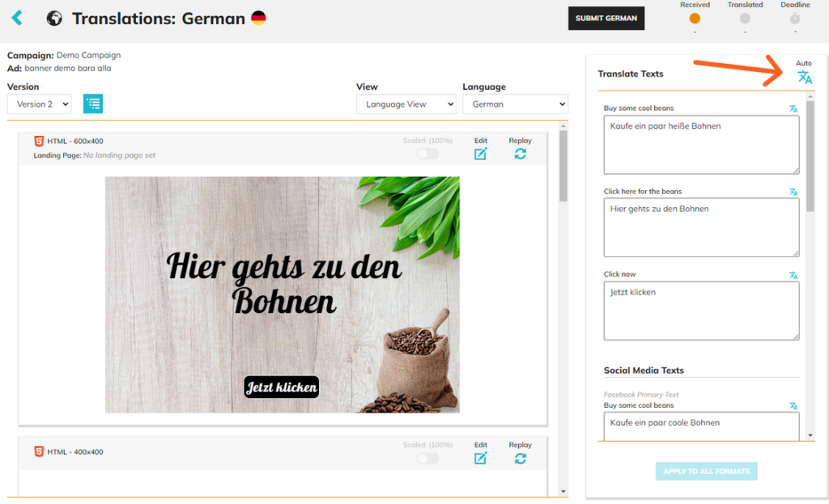The image size is (829, 504).
Task: Click the 'Click now' source label
Action: (x=619, y=274)
